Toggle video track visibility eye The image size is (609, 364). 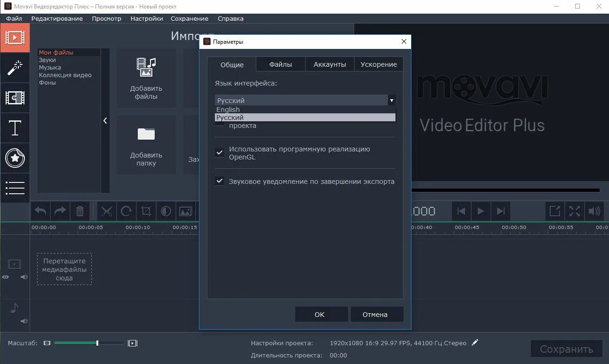pos(5,277)
